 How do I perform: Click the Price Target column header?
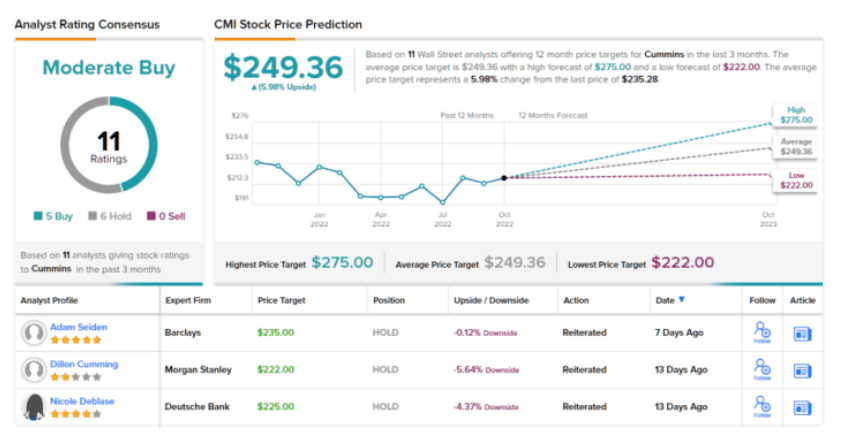[280, 300]
